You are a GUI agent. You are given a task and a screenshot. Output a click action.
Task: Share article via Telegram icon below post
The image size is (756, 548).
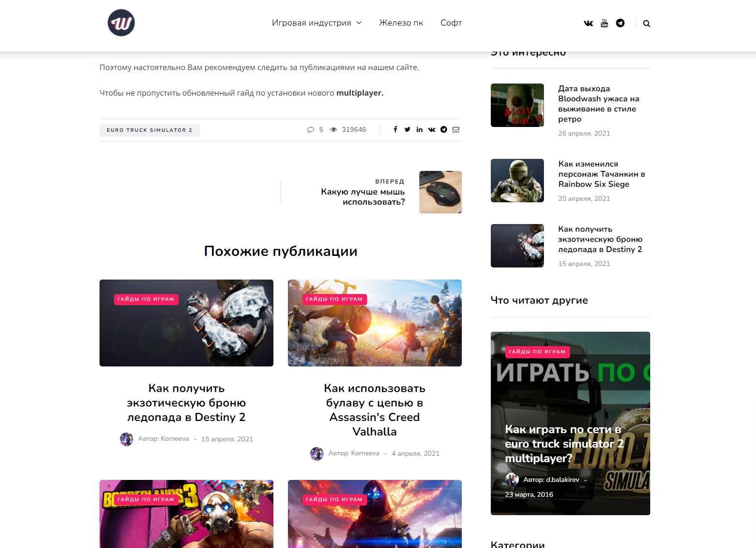pyautogui.click(x=443, y=129)
